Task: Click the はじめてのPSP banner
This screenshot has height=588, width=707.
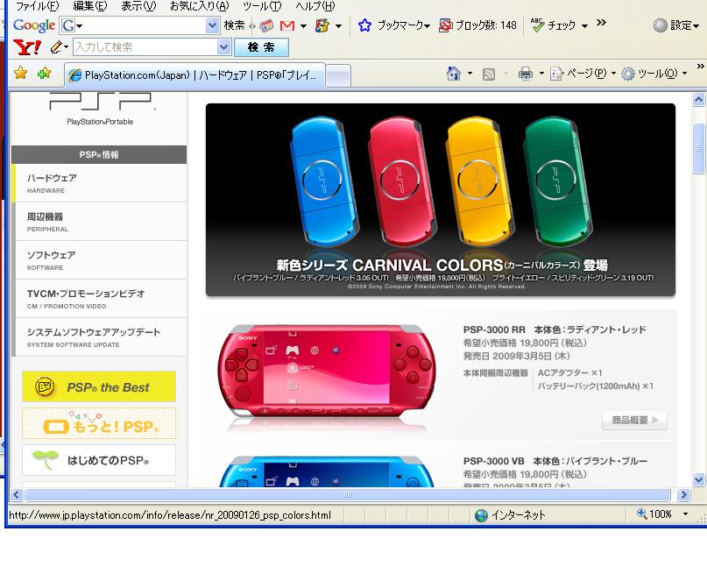Action: click(99, 460)
